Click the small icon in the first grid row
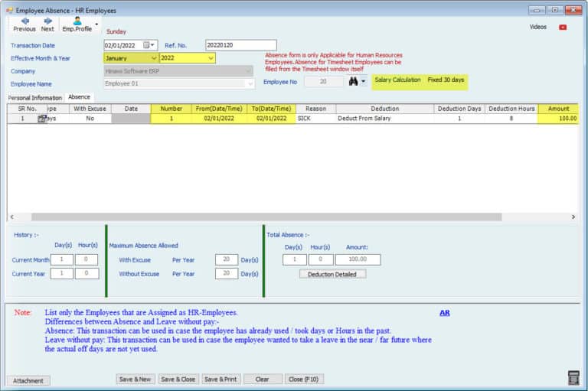The image size is (588, 391). coord(41,119)
